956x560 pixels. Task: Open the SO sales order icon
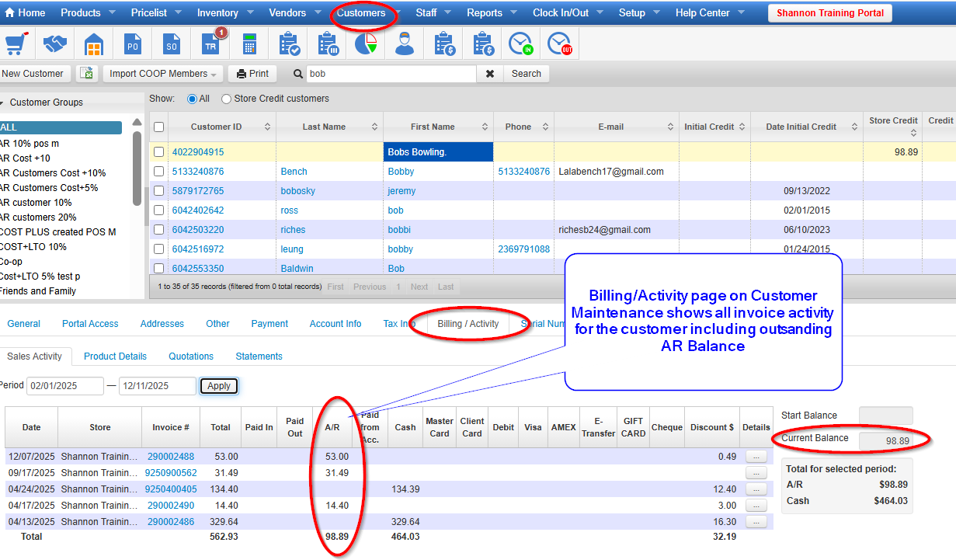coord(172,44)
